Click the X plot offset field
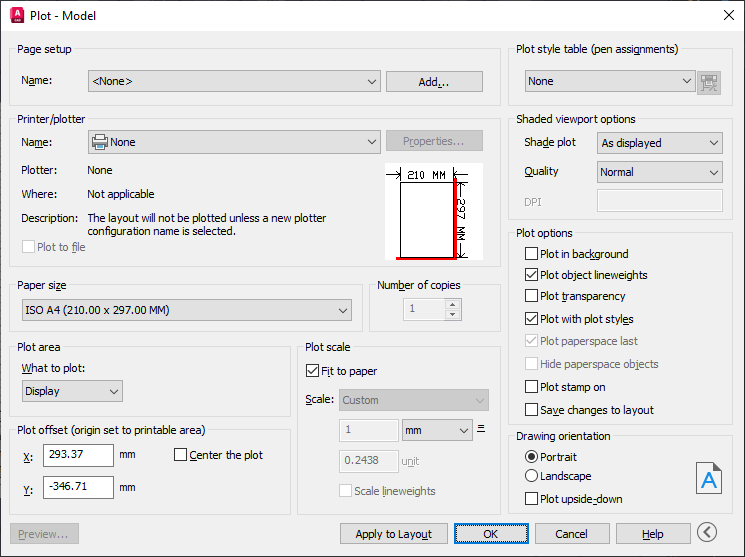Image resolution: width=745 pixels, height=557 pixels. [x=78, y=455]
